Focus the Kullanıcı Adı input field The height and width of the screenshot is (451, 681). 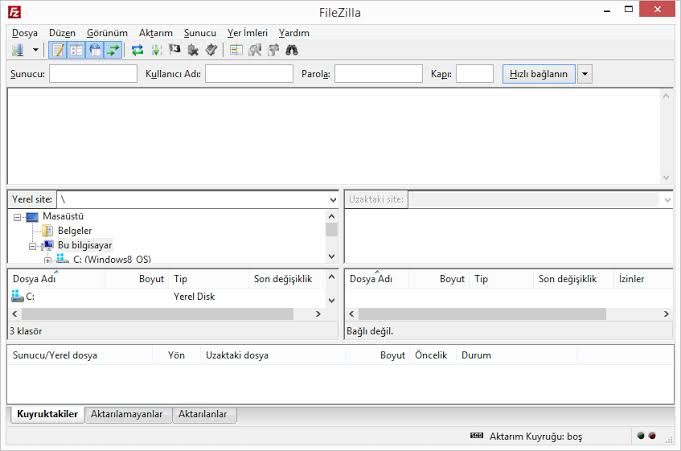point(249,73)
